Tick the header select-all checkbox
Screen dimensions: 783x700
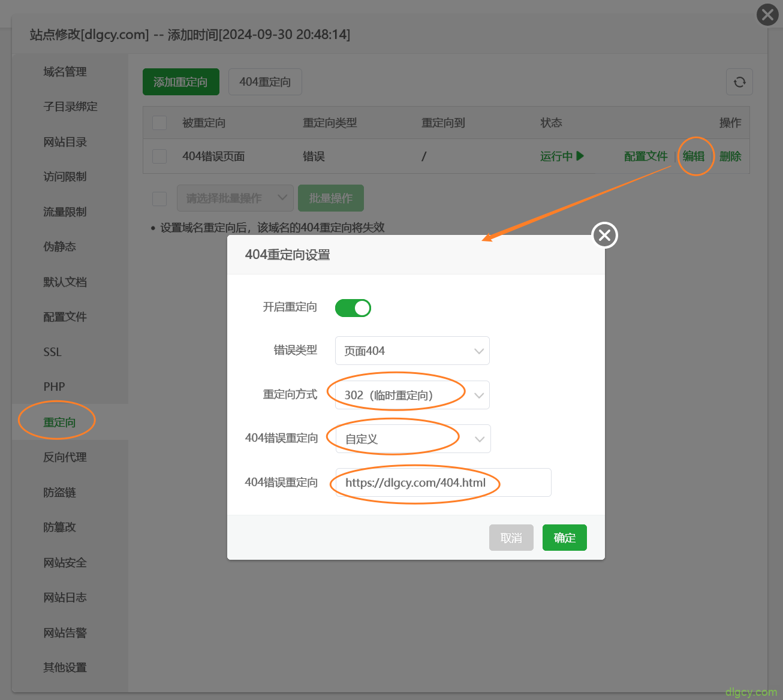click(159, 123)
